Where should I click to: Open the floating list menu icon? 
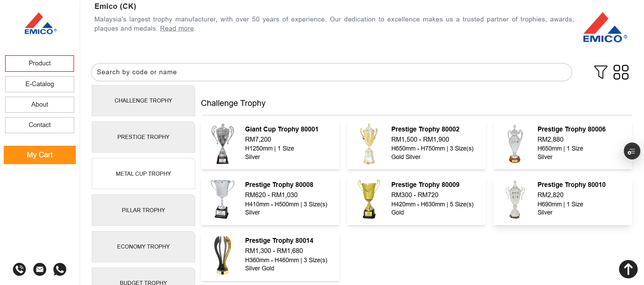pyautogui.click(x=632, y=151)
